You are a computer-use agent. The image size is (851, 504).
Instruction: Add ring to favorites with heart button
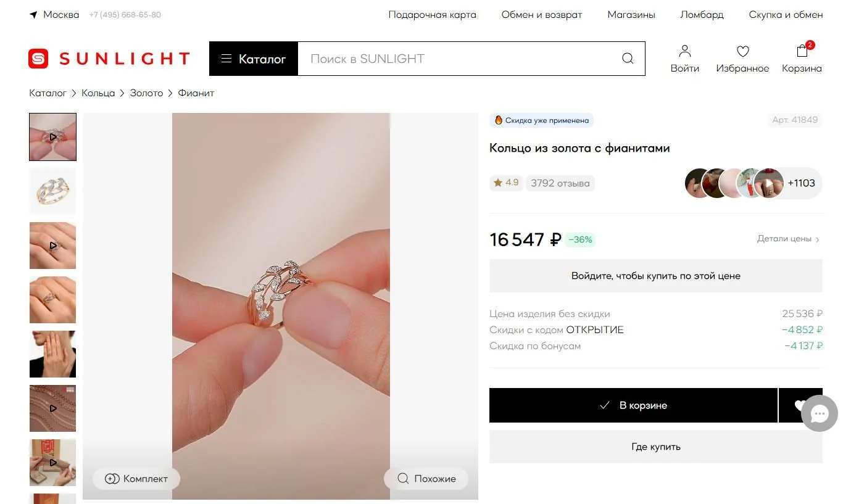[x=800, y=405]
